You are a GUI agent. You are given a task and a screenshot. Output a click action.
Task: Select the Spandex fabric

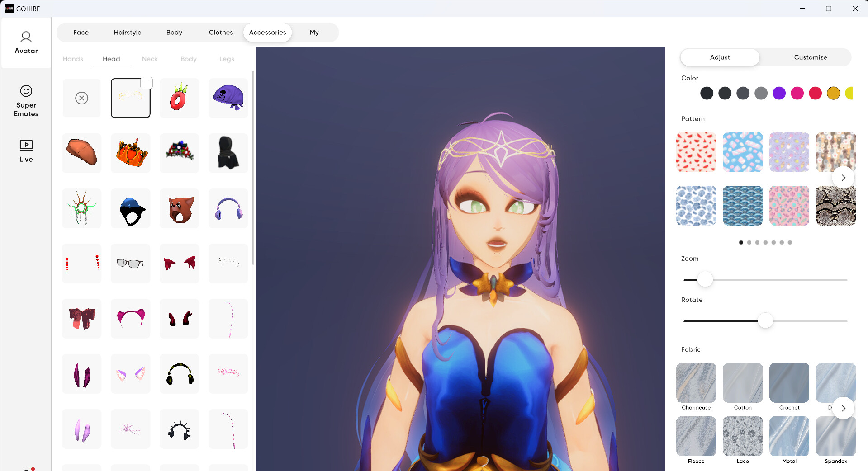(x=836, y=436)
